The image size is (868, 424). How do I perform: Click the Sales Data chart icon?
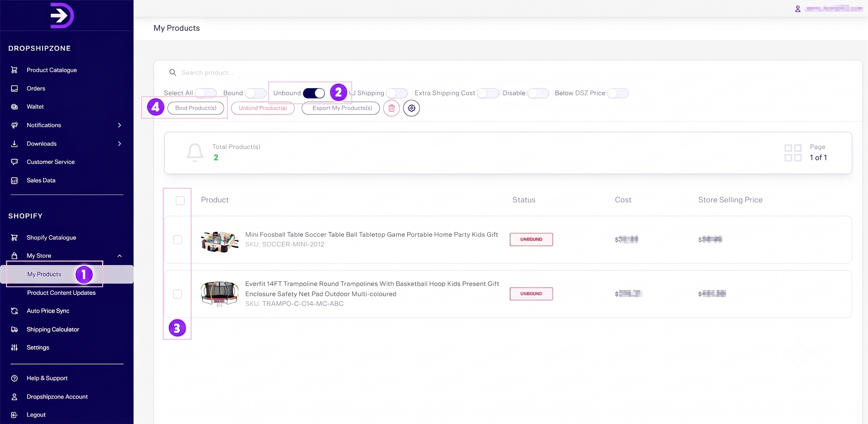tap(14, 180)
